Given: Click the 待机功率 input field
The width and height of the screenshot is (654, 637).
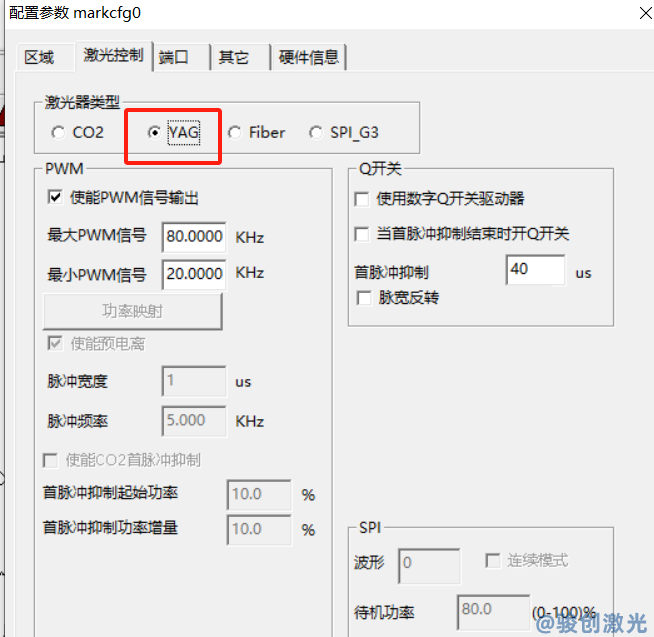Looking at the screenshot, I should coord(493,612).
